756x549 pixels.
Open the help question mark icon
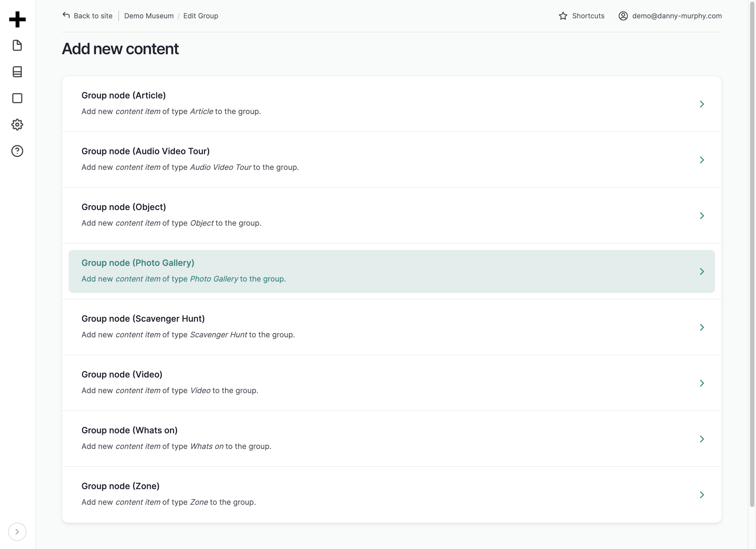[x=17, y=151]
